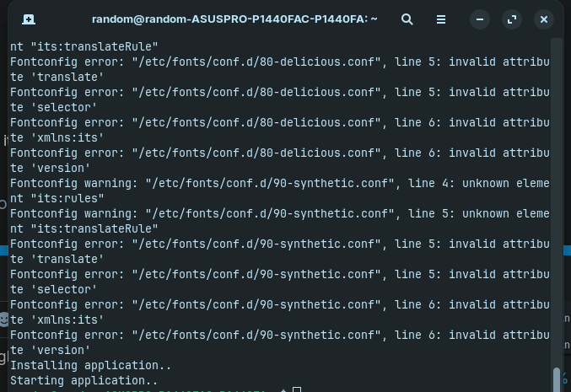Click the smiley face icon behind the terminal
Image resolution: width=571 pixels, height=392 pixels.
3,320
